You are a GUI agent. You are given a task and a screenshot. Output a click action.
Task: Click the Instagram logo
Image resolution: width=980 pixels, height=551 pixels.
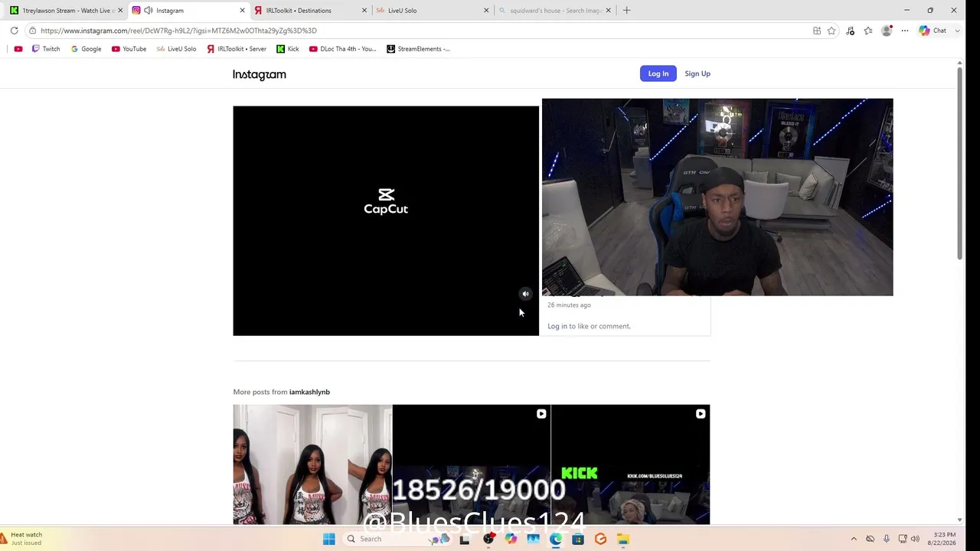260,74
